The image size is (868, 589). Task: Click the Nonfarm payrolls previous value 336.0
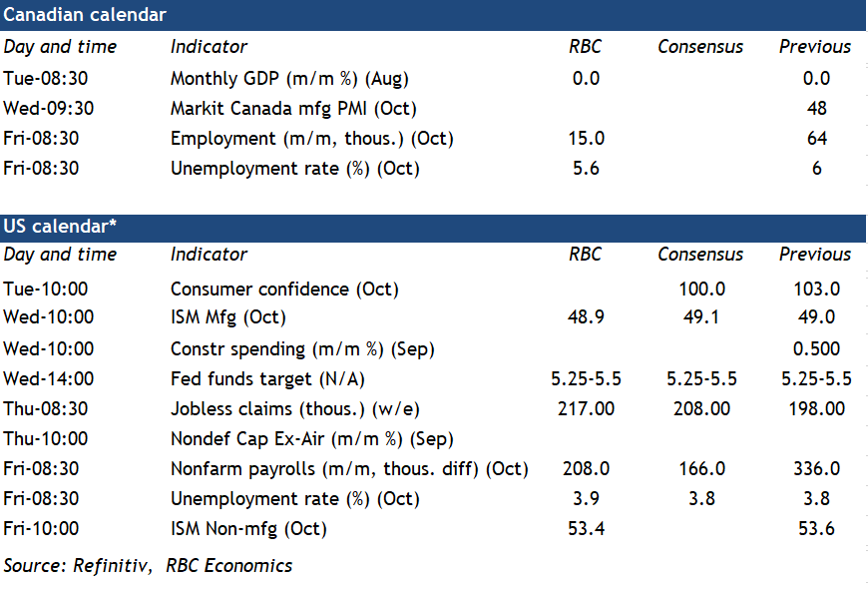[x=816, y=468]
